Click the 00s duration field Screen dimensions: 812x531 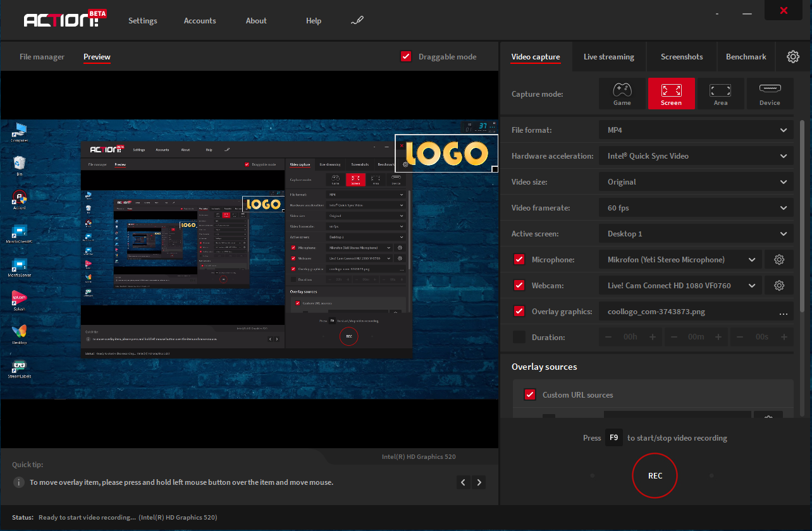point(762,337)
